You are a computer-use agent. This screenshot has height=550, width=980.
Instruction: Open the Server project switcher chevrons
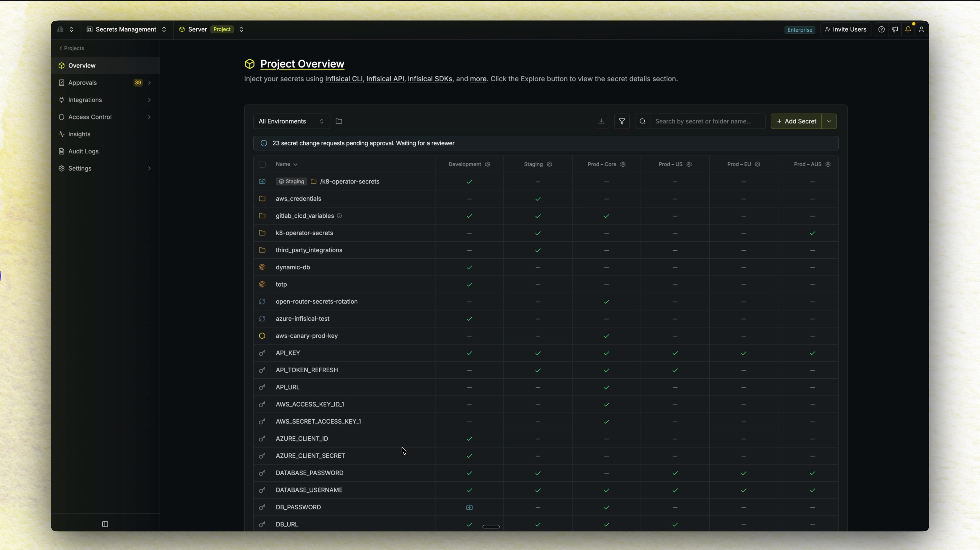(241, 29)
